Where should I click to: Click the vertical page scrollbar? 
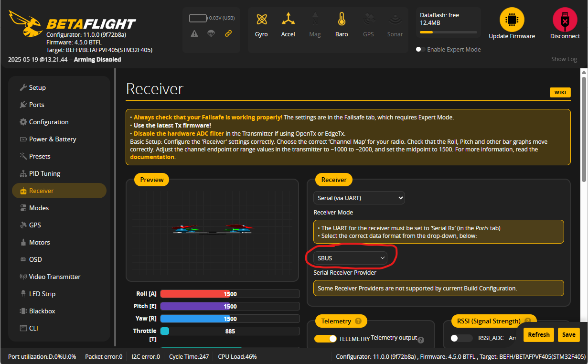(584, 129)
